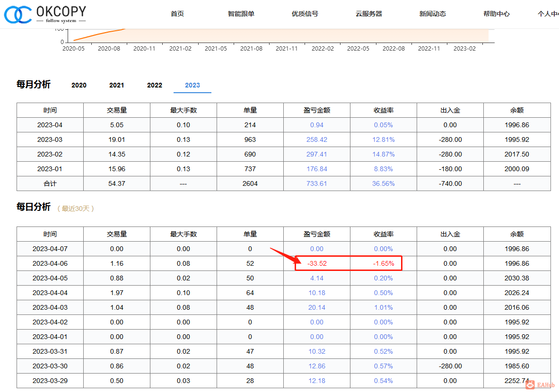The width and height of the screenshot is (559, 392).
Task: Click the 2023-04-01 daily row date
Action: 50,336
